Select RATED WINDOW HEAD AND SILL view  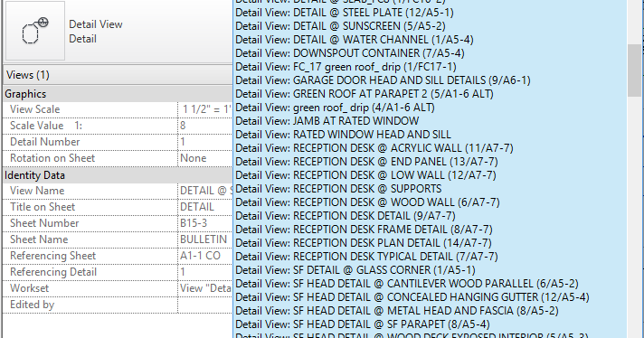pyautogui.click(x=343, y=135)
